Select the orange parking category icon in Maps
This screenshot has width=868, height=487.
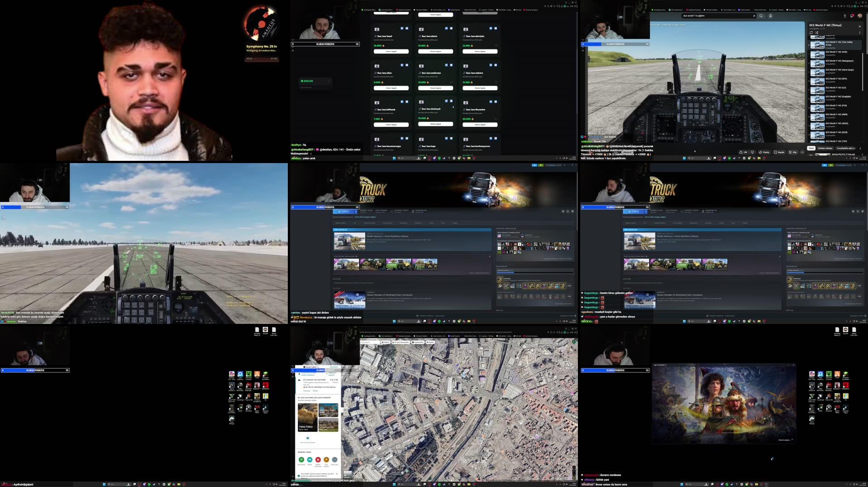coord(326,460)
